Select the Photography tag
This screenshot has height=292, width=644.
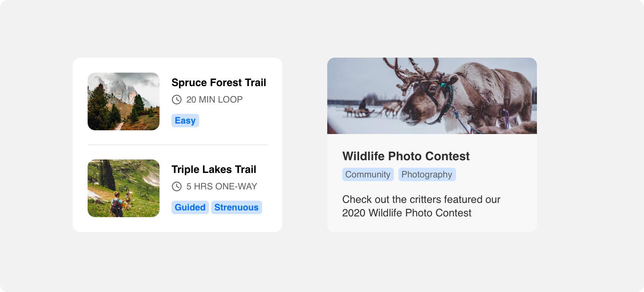[x=427, y=174]
